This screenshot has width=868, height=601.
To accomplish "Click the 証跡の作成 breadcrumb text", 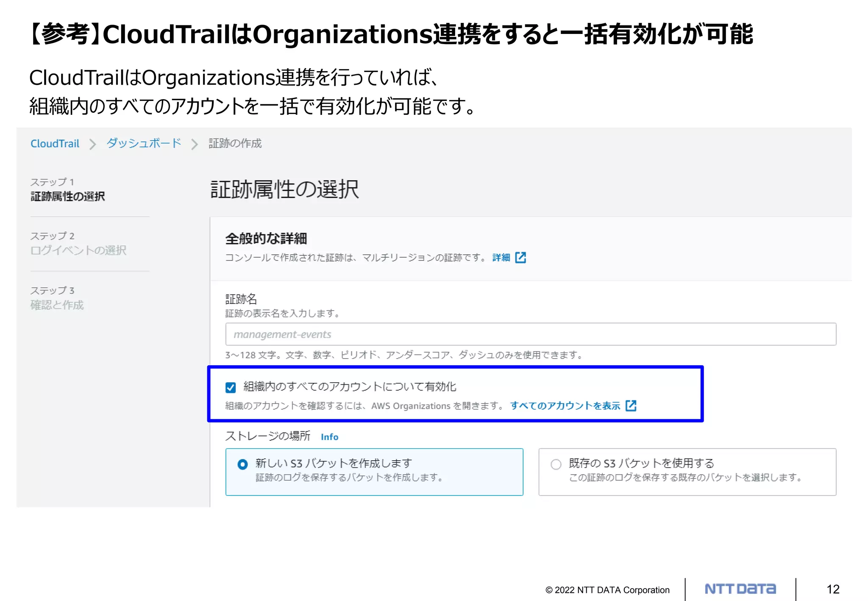I will coord(235,144).
